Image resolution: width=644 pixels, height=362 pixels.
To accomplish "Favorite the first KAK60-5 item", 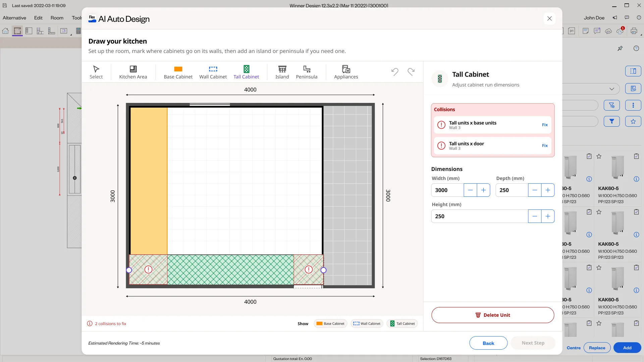I will [599, 156].
